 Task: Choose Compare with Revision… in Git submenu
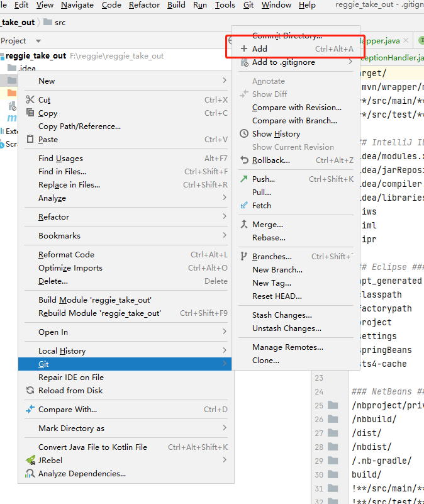(x=296, y=107)
